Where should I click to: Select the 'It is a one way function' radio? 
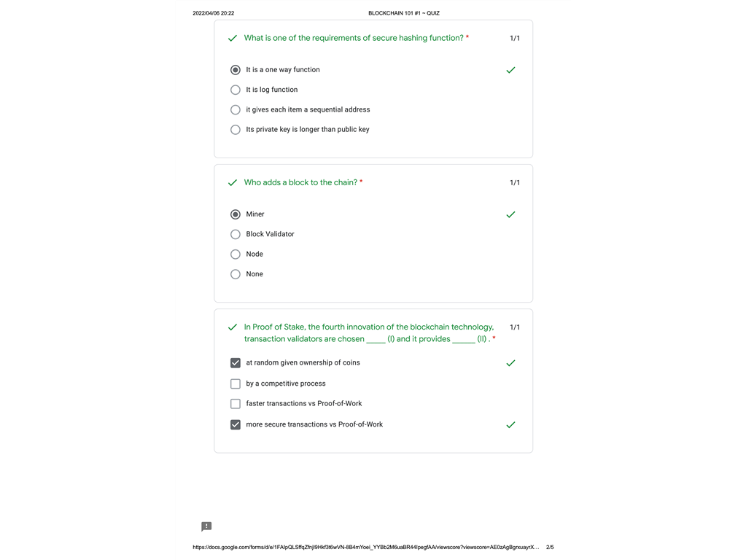pos(235,70)
